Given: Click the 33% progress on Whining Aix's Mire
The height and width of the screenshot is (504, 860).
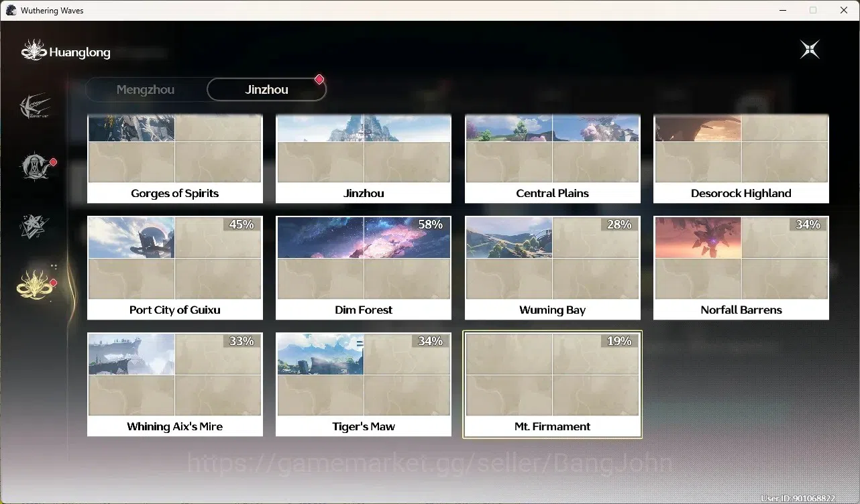Looking at the screenshot, I should pyautogui.click(x=241, y=341).
